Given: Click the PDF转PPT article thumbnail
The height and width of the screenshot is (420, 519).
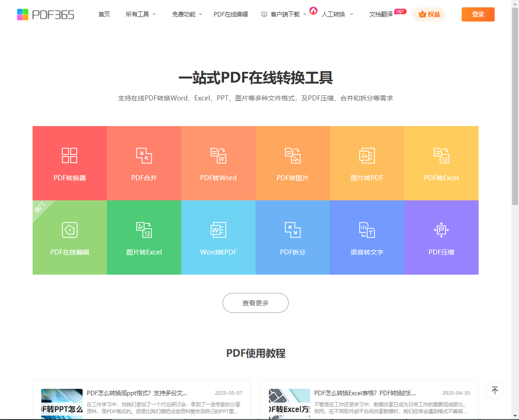Looking at the screenshot, I should pos(62,404).
